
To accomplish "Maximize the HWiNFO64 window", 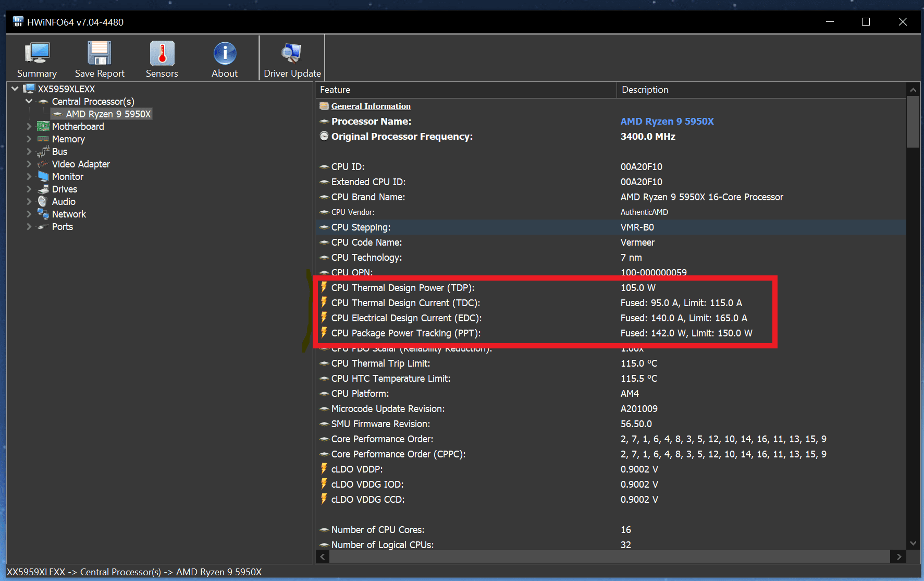I will point(866,22).
